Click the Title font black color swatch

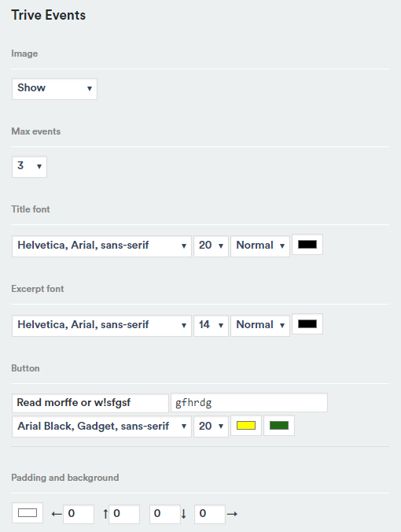tap(307, 244)
